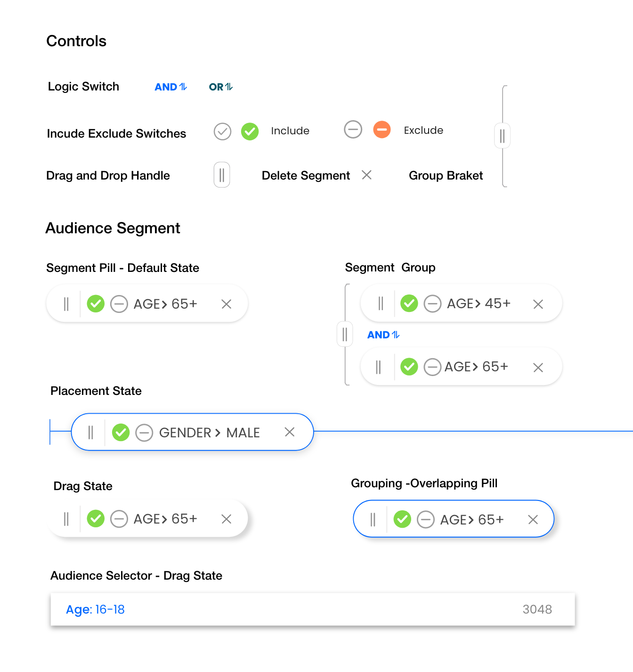633x672 pixels.
Task: Delete the Drag State AGE 65+ pill
Action: tap(227, 519)
